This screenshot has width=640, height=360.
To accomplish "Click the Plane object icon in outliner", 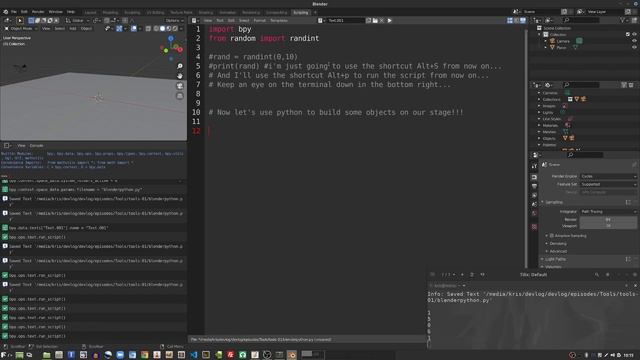I will (553, 47).
